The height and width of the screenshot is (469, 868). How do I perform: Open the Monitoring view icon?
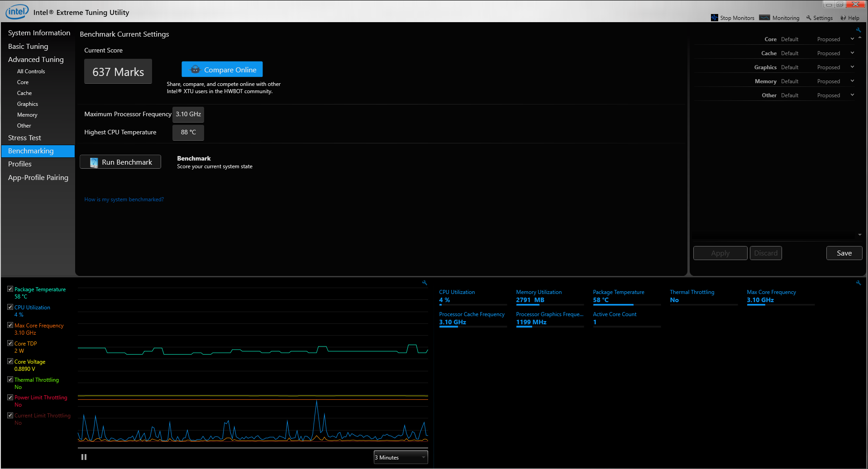click(764, 18)
